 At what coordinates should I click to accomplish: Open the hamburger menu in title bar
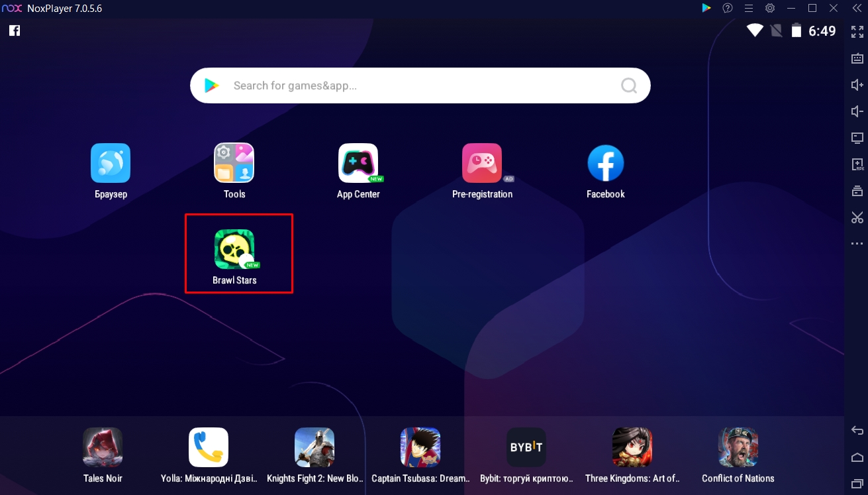point(749,9)
